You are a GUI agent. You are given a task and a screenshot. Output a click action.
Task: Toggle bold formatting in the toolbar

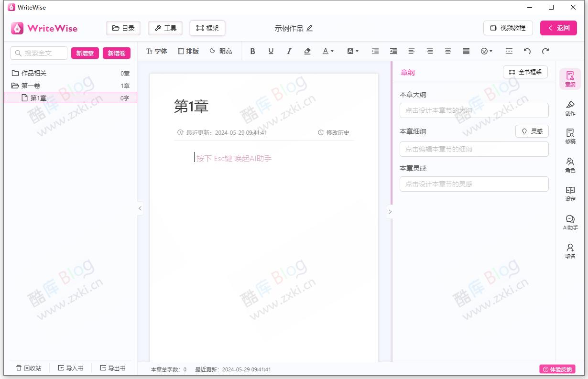click(252, 51)
